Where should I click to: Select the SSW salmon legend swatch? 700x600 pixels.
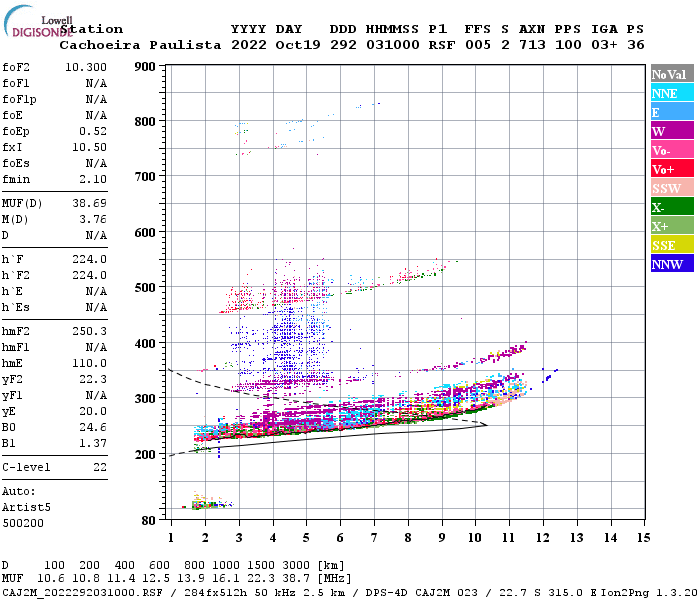coord(672,188)
